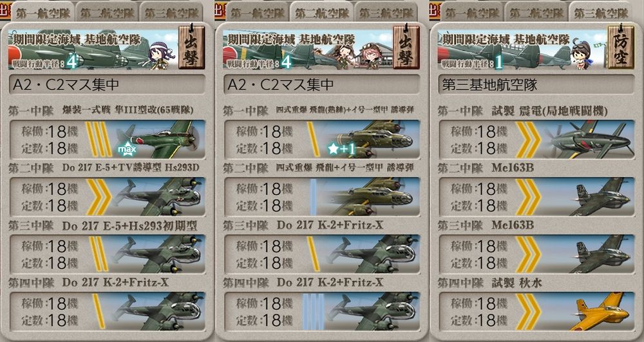644x342 pixels.
Task: Click the 爆装一式戦 隼III型改 fighter plane image
Action: click(158, 139)
